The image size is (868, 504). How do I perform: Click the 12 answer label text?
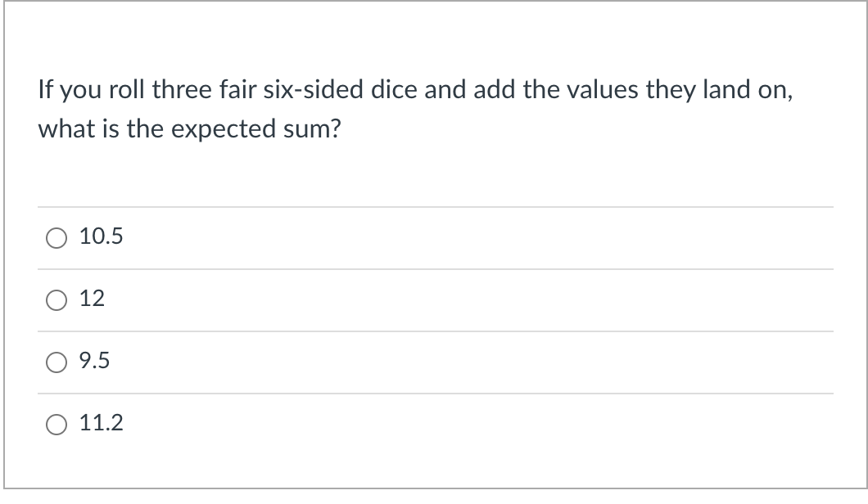point(92,299)
